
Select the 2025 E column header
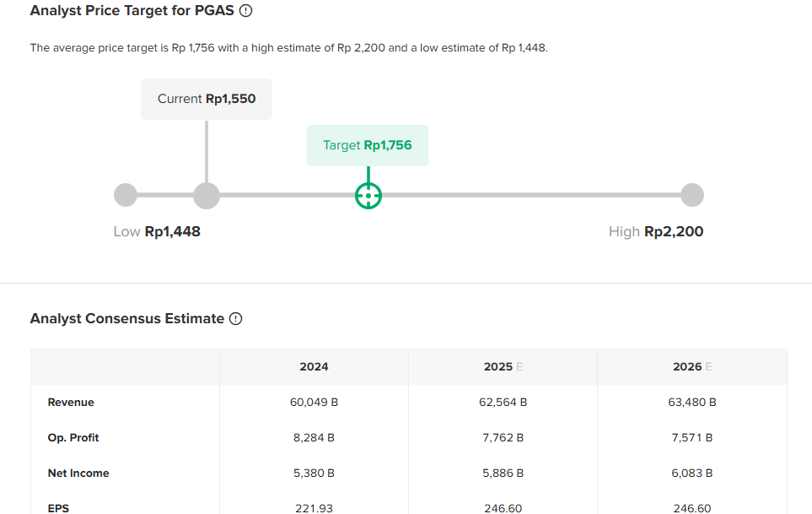pos(503,366)
